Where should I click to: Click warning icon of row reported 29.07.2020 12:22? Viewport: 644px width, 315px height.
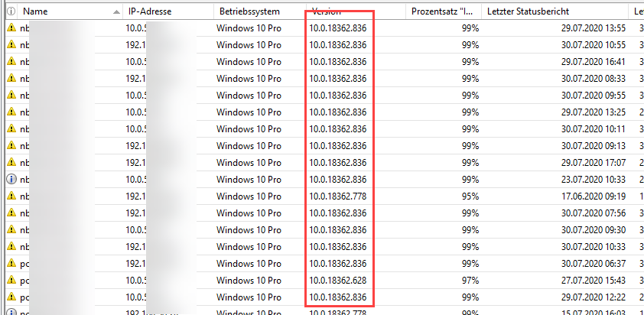click(x=11, y=297)
